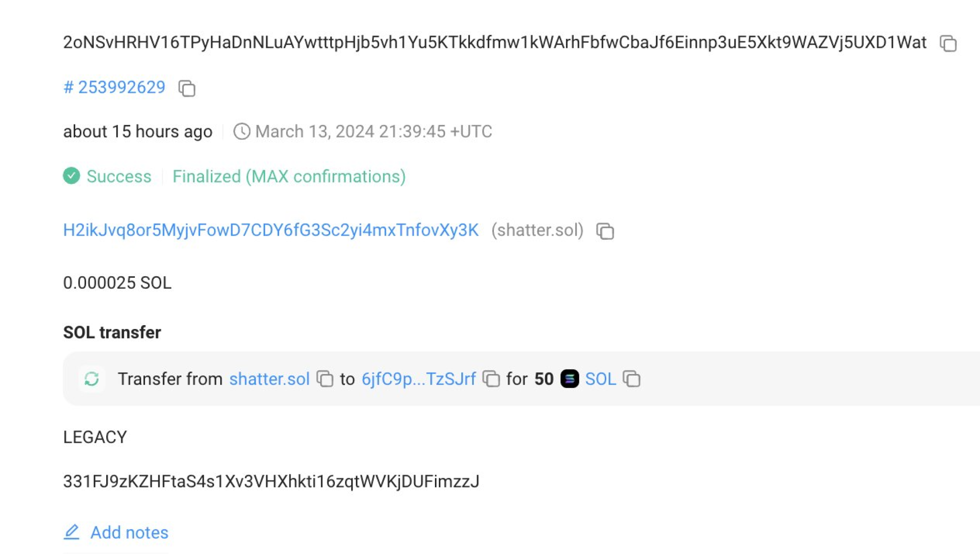The image size is (980, 554).
Task: Copy block number 253992629
Action: coord(186,89)
